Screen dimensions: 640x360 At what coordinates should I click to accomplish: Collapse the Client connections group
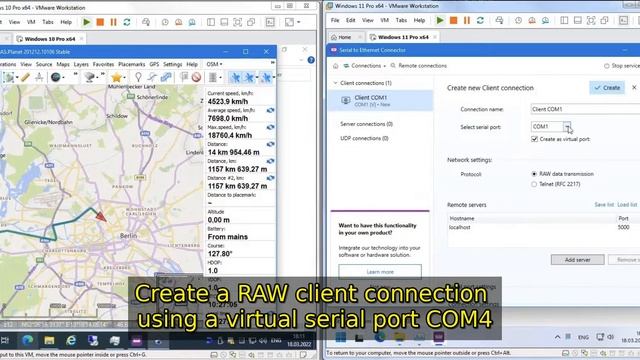[x=336, y=83]
